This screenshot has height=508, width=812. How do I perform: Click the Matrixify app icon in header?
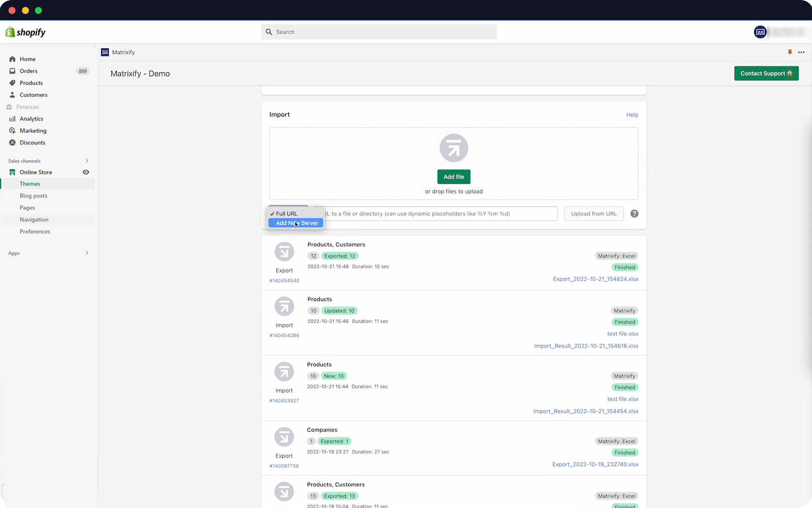(x=105, y=52)
